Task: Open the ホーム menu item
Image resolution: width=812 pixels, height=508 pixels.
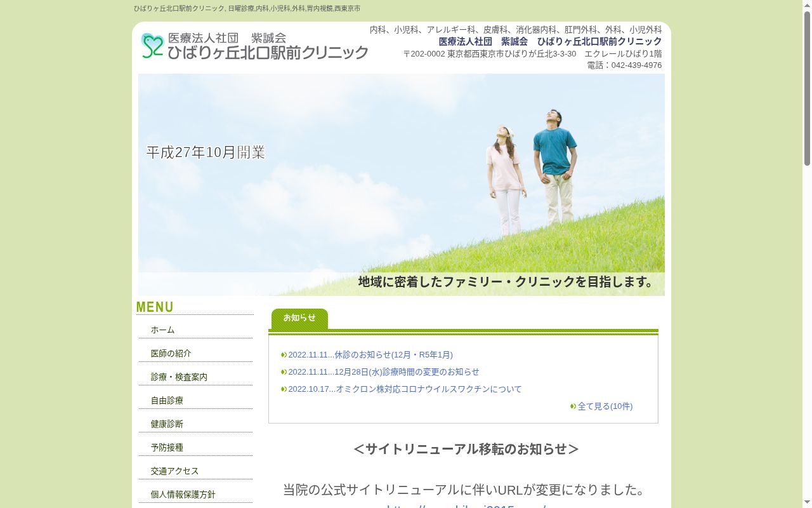Action: tap(195, 330)
